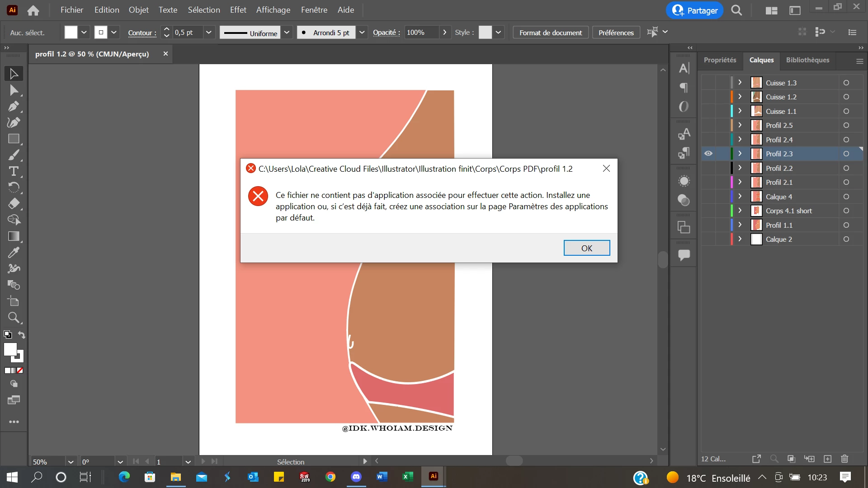The height and width of the screenshot is (488, 868).
Task: Open the Uniforme stroke profile dropdown
Action: pyautogui.click(x=287, y=33)
